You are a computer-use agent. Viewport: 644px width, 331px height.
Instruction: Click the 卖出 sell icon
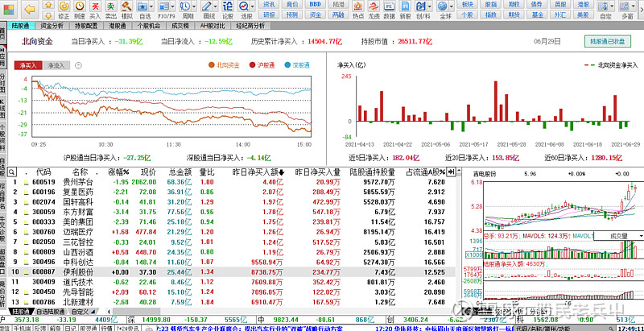point(110,10)
